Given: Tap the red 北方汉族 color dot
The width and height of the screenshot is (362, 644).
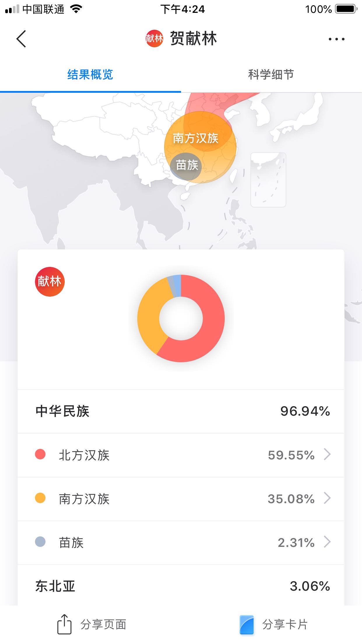Looking at the screenshot, I should click(40, 454).
